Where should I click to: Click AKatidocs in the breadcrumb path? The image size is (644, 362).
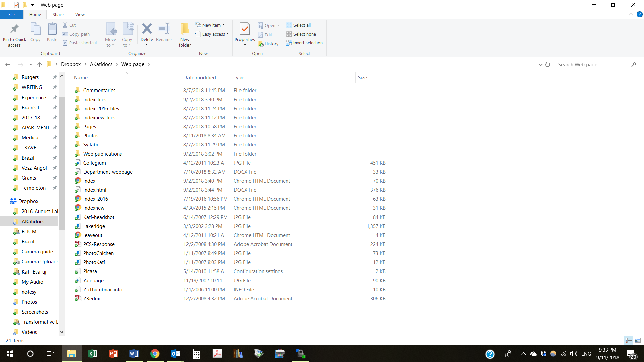[101, 64]
